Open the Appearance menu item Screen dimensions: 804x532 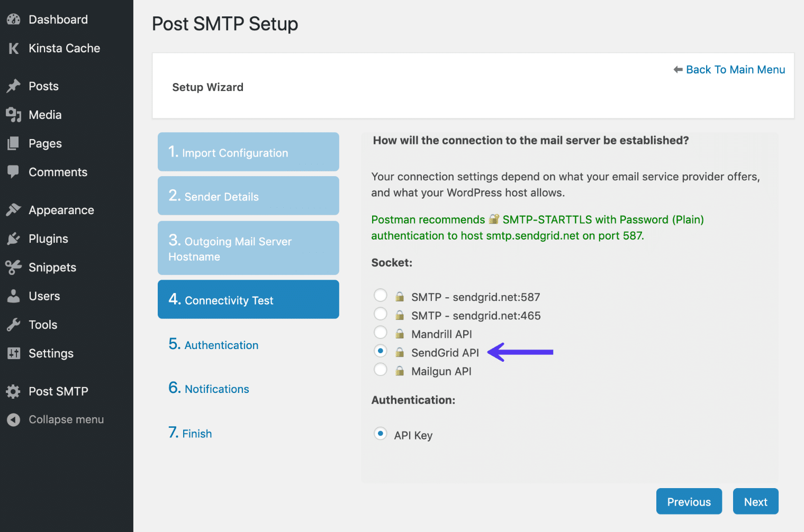tap(67, 210)
